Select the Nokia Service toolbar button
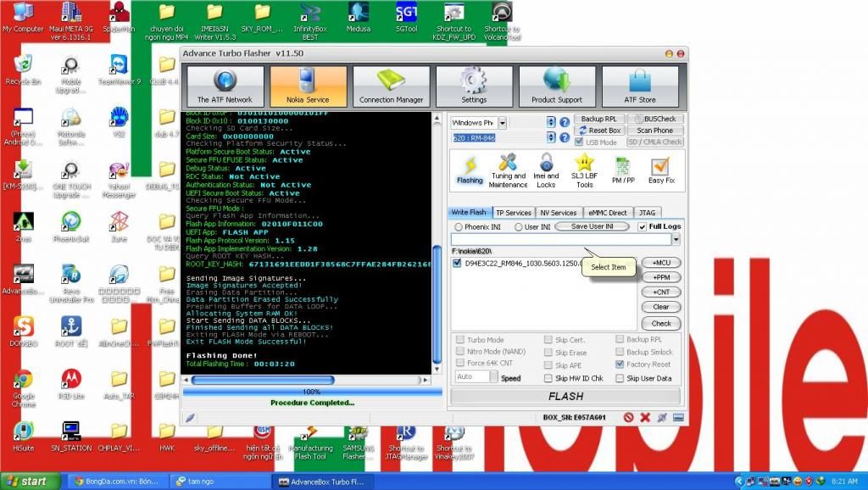The image size is (868, 490). 308,86
